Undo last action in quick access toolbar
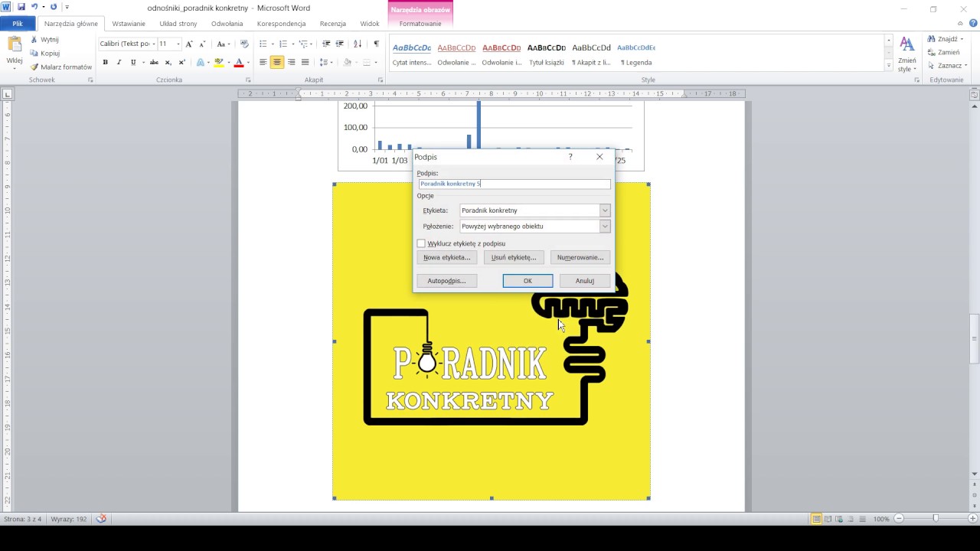 34,7
